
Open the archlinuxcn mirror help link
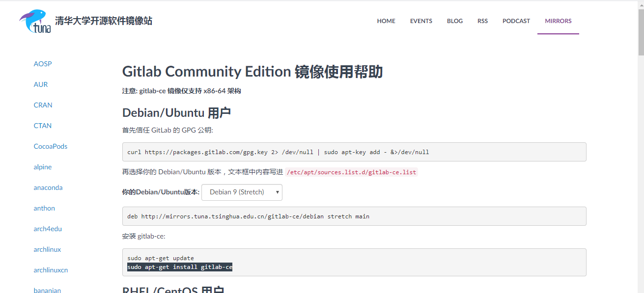pos(51,270)
